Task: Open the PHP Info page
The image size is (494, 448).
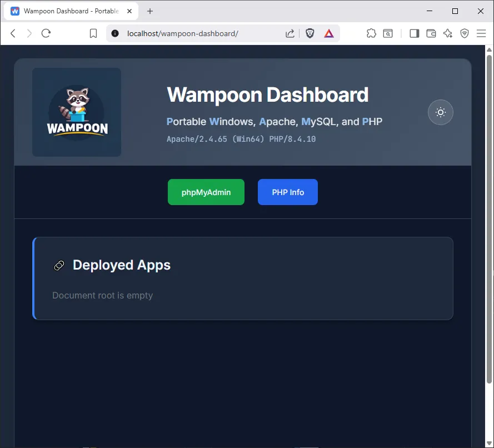Action: point(288,192)
